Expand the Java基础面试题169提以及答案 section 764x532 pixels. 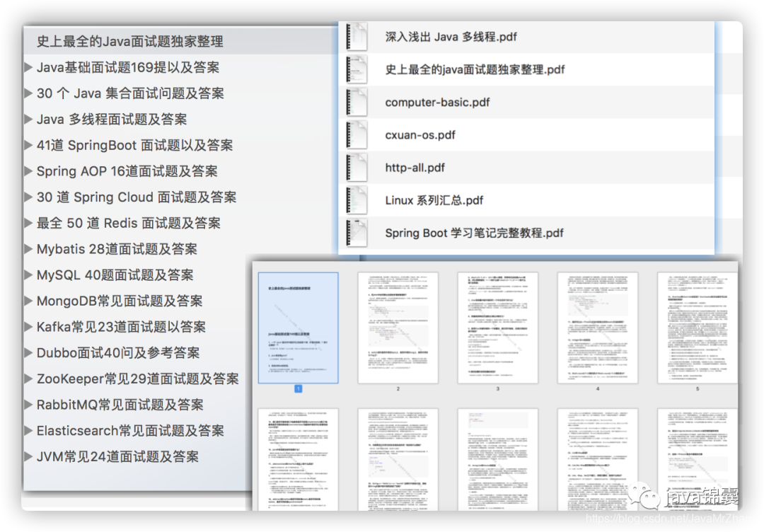click(x=29, y=67)
